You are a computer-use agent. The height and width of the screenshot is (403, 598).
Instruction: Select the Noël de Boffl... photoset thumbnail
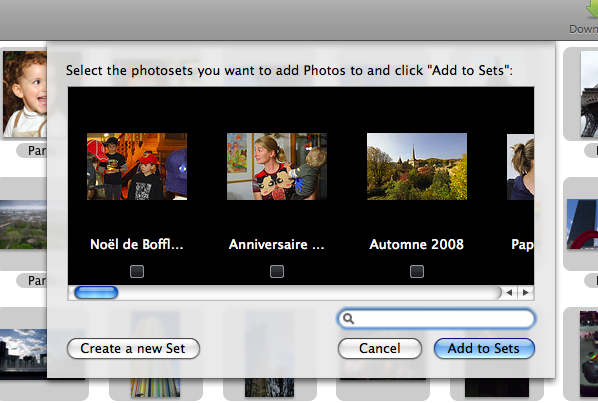tap(137, 166)
